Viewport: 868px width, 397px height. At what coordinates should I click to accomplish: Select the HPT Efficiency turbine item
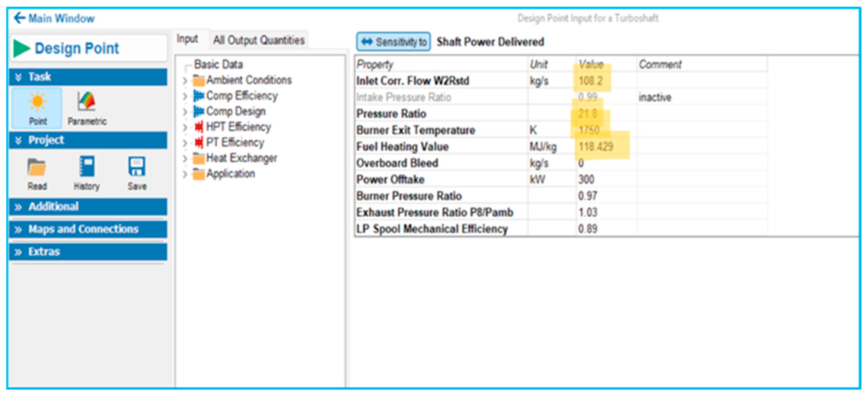click(x=238, y=127)
